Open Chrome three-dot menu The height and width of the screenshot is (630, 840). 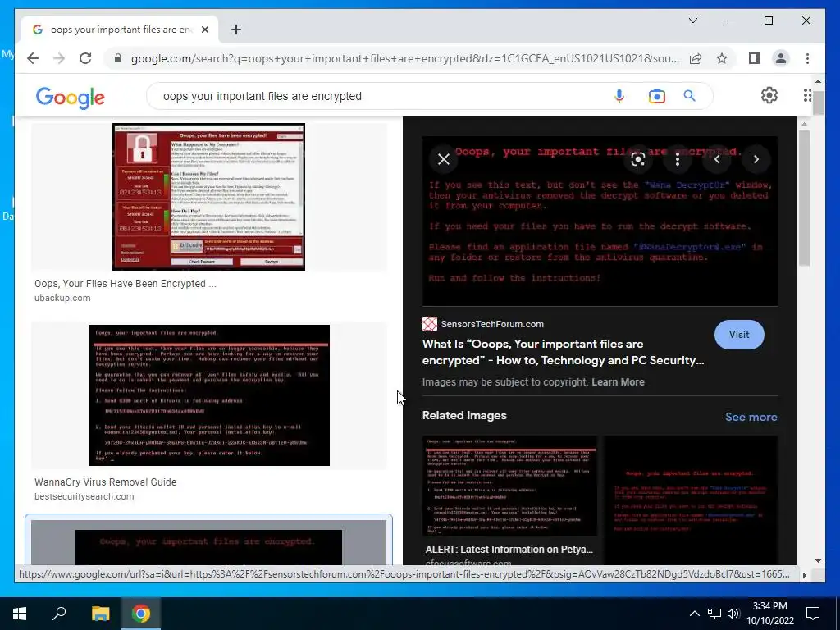(x=807, y=58)
